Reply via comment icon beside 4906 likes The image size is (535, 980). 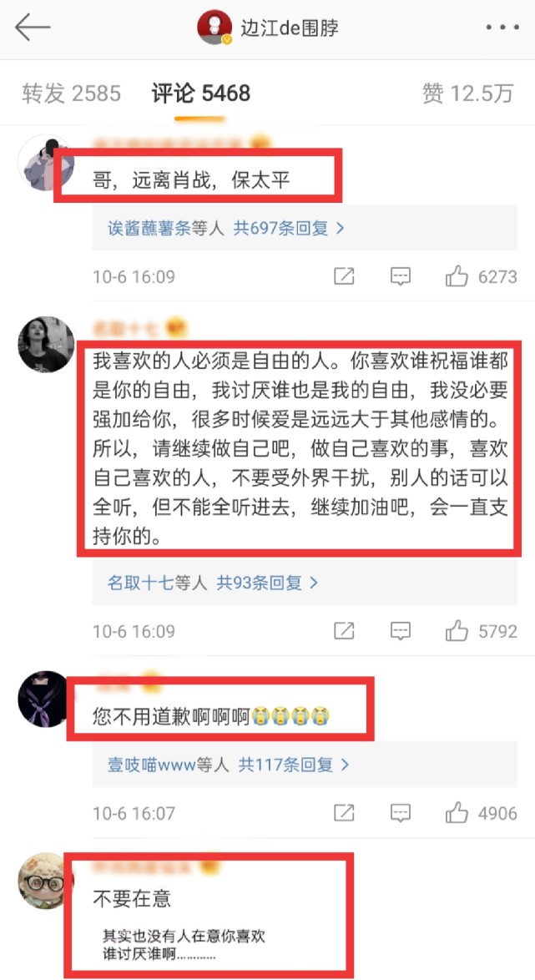(x=400, y=812)
